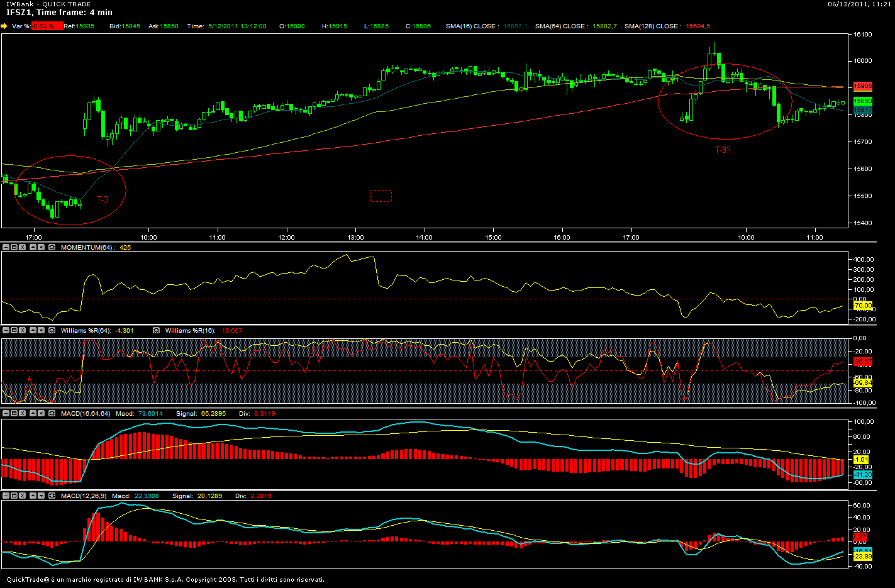Screen dimensions: 895x588
Task: Open settings gear for MOMENTUM(64)
Action: (x=52, y=248)
